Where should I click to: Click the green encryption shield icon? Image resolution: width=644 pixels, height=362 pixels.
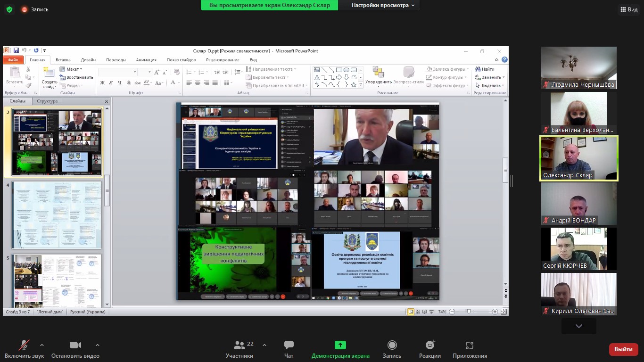pyautogui.click(x=9, y=9)
